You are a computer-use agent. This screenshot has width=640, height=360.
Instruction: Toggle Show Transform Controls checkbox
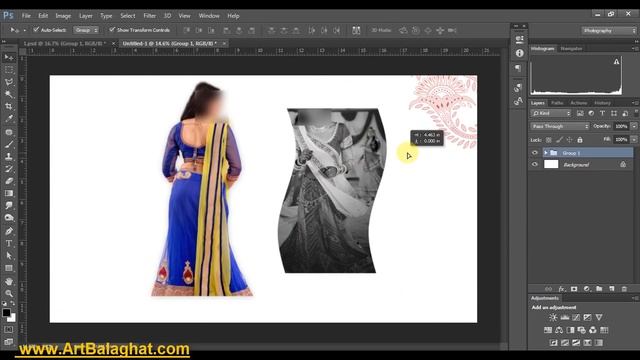(x=112, y=30)
